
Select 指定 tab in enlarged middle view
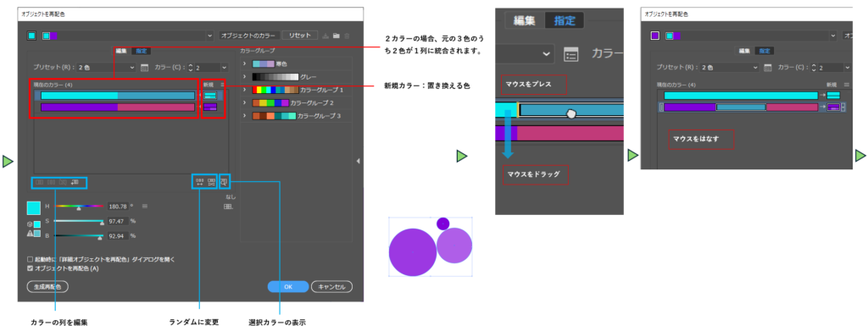click(x=565, y=21)
